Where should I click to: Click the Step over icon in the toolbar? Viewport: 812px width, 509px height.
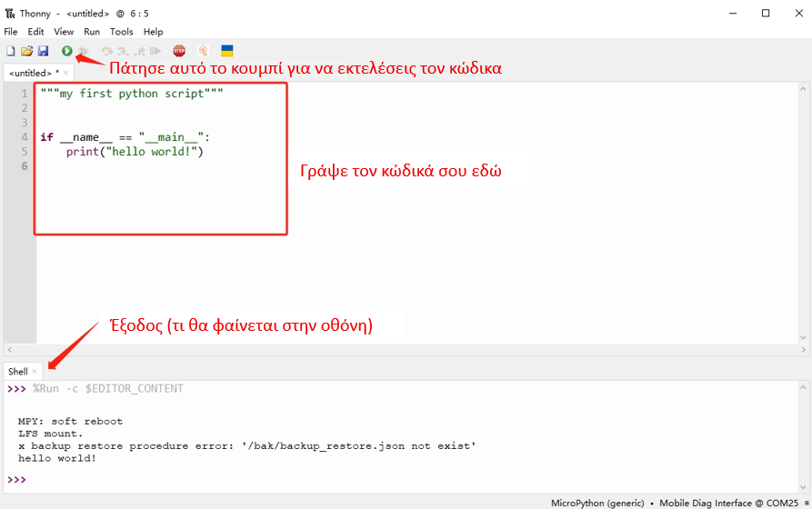click(107, 51)
